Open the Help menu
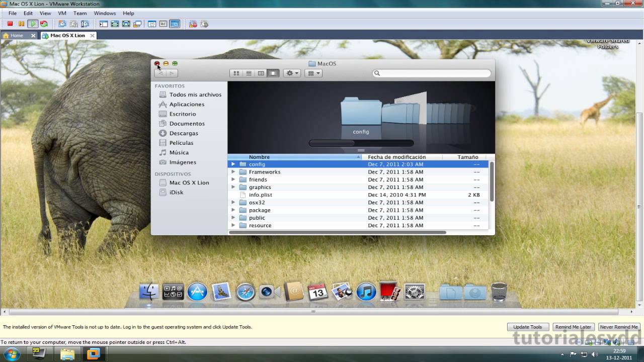Image resolution: width=644 pixels, height=362 pixels. (128, 13)
